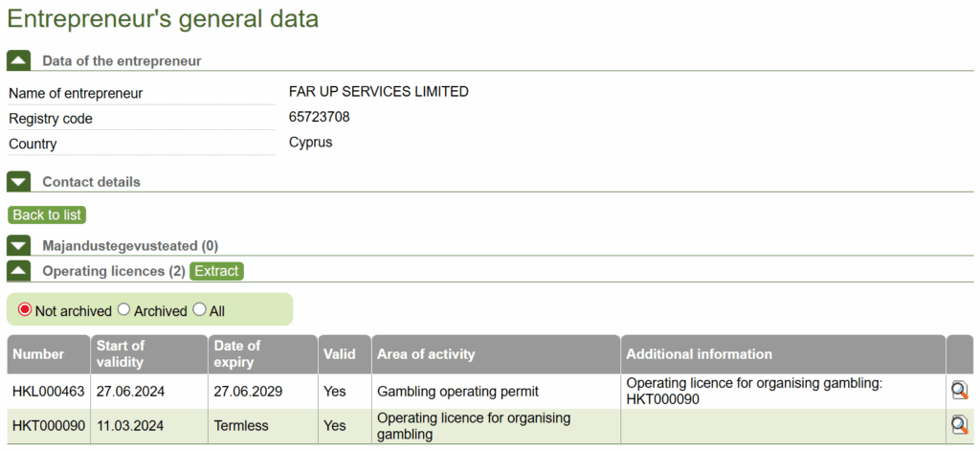Click Additional information column header
This screenshot has height=451, width=980.
pyautogui.click(x=699, y=354)
